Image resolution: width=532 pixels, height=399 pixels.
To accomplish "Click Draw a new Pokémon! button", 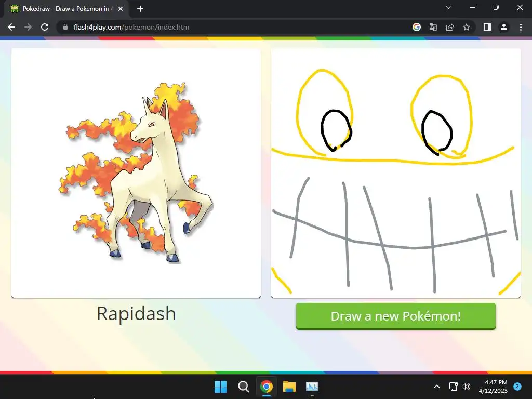I will pyautogui.click(x=395, y=316).
